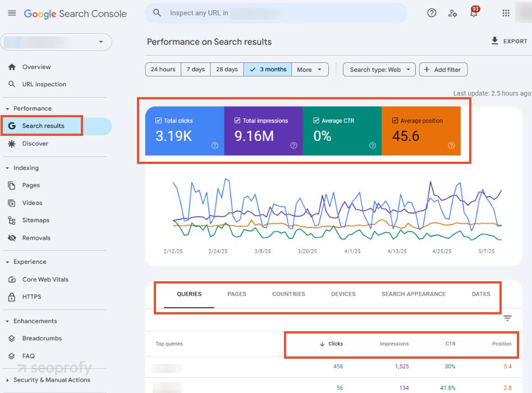Toggle the Total impressions checkbox

pyautogui.click(x=237, y=121)
